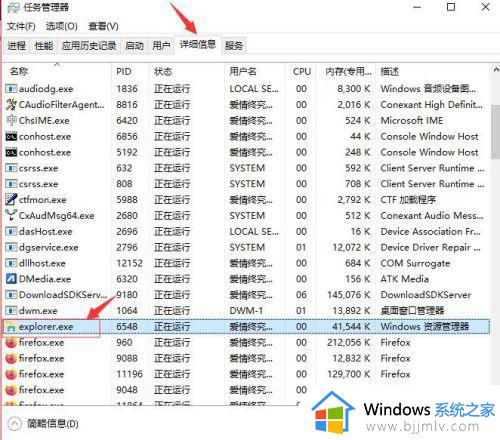Click description 'ATK Media'
The width and height of the screenshot is (500, 440).
(405, 279)
